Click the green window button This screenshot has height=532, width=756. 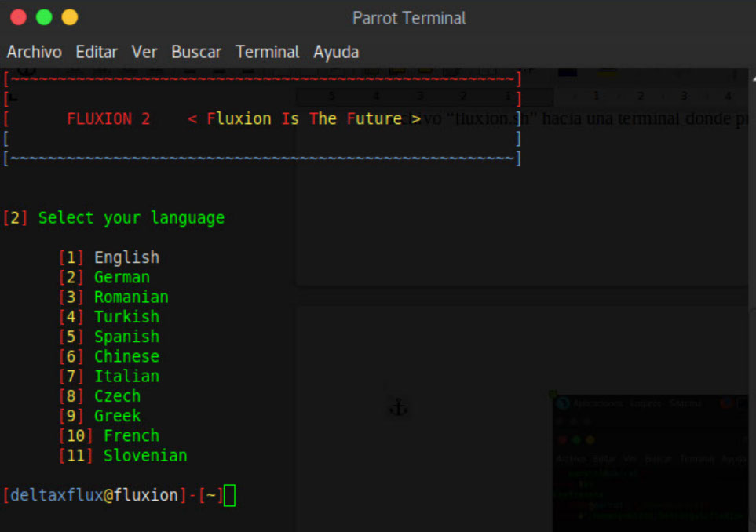pyautogui.click(x=44, y=17)
